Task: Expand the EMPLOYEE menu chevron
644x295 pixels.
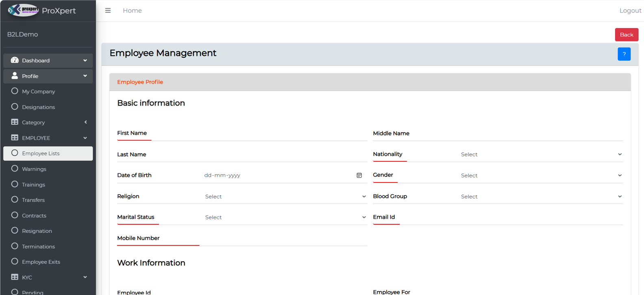Action: (x=85, y=138)
